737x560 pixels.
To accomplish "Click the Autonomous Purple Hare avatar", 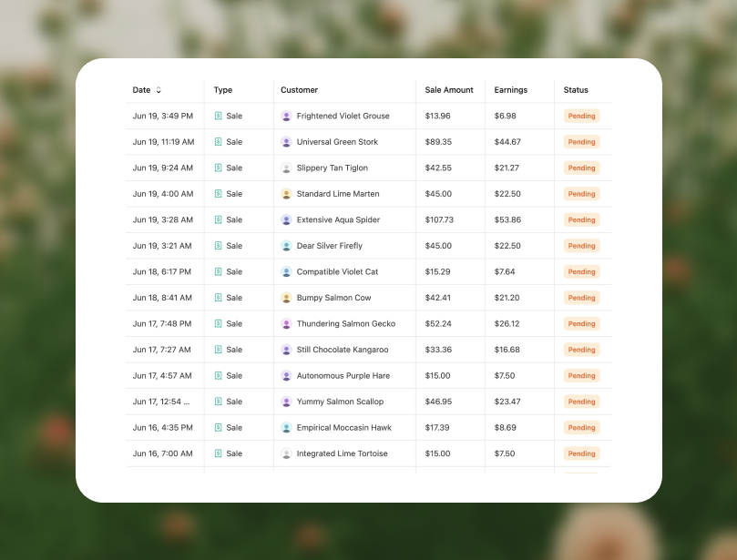I will [x=286, y=376].
